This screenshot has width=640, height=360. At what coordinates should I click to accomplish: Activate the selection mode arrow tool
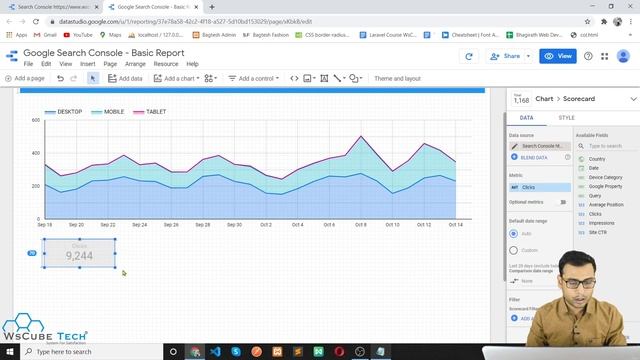pyautogui.click(x=93, y=78)
